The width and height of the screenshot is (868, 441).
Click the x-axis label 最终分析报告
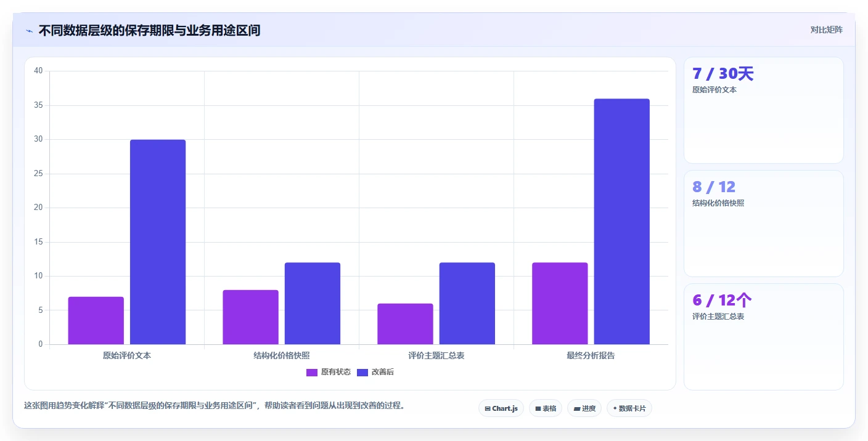591,355
